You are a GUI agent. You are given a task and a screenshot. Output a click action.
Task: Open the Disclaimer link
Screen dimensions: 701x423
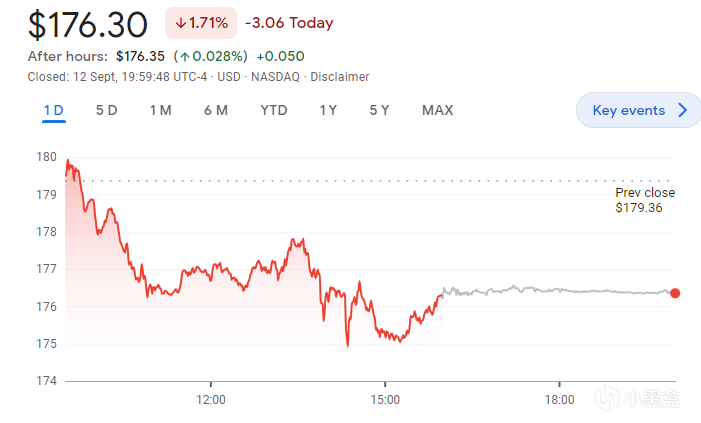340,77
